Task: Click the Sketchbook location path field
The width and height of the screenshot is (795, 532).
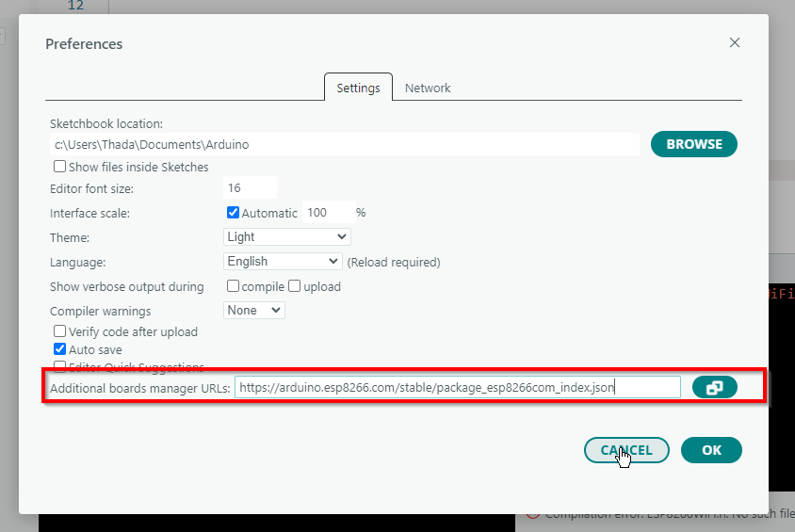Action: [345, 144]
